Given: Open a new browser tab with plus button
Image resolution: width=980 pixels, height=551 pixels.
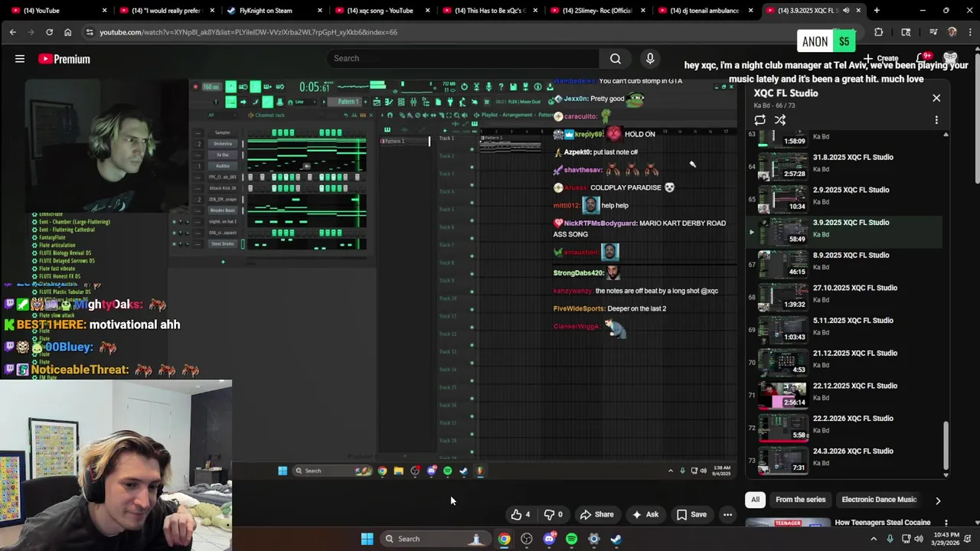Looking at the screenshot, I should (877, 11).
